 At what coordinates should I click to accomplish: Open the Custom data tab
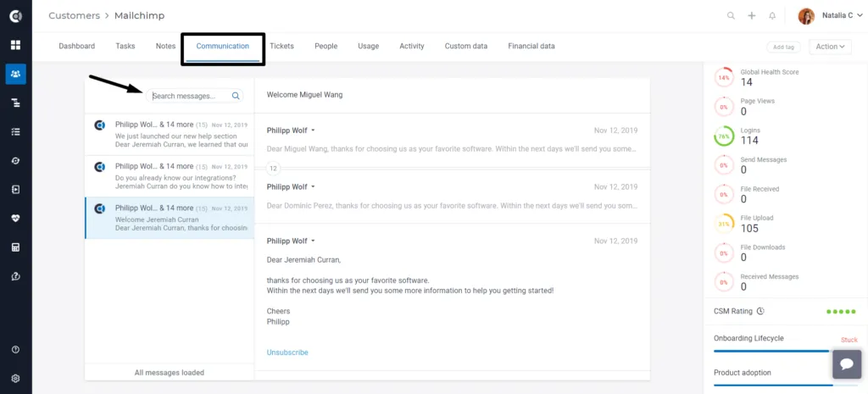click(466, 47)
